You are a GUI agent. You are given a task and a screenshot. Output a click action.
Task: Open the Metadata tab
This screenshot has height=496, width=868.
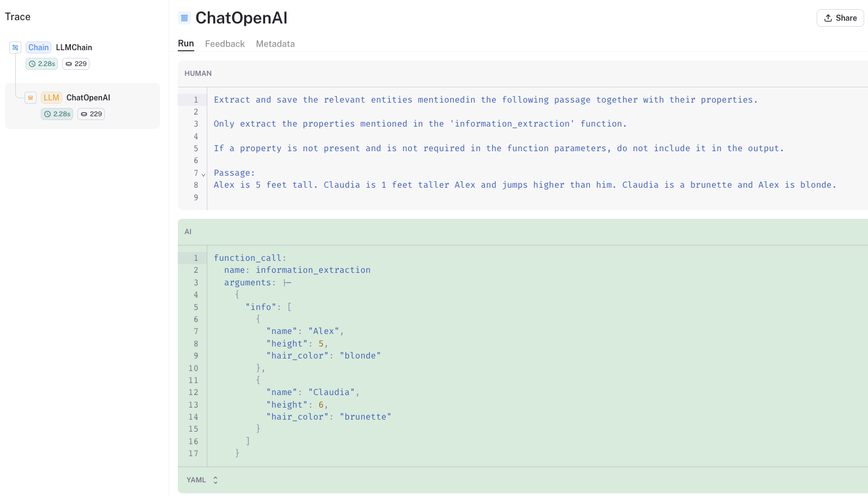coord(275,44)
